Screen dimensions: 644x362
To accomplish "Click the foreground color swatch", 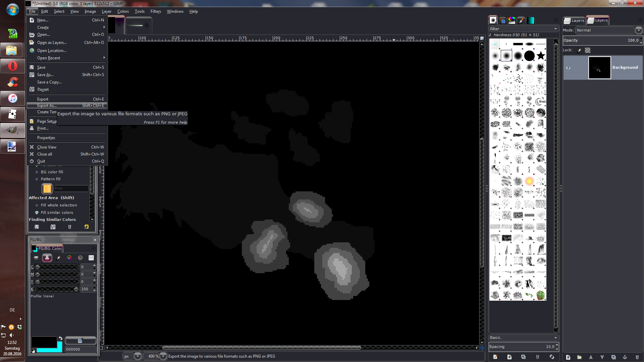I will click(44, 342).
